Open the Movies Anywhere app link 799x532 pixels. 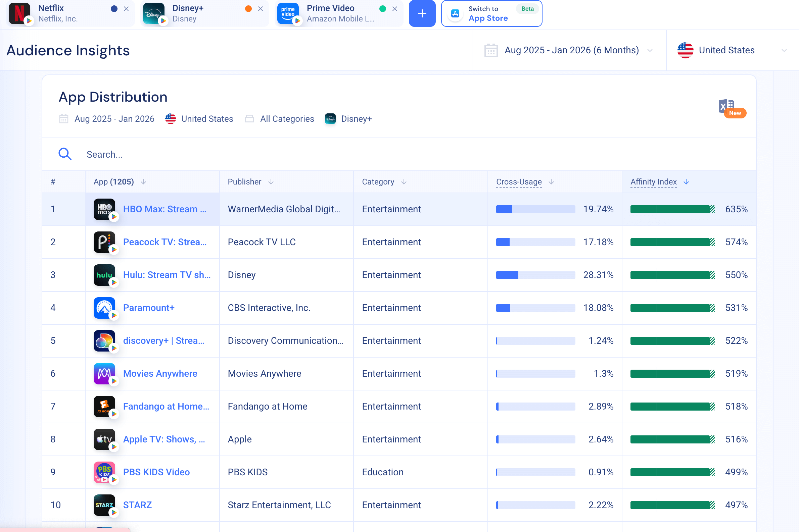(x=160, y=374)
